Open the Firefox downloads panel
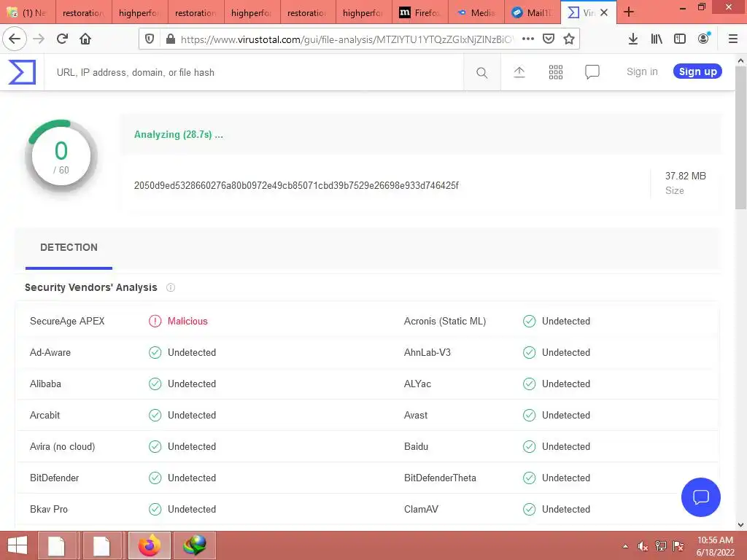 coord(632,39)
